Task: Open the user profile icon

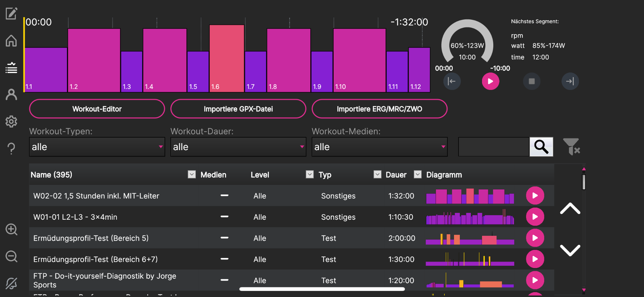Action: click(x=11, y=95)
